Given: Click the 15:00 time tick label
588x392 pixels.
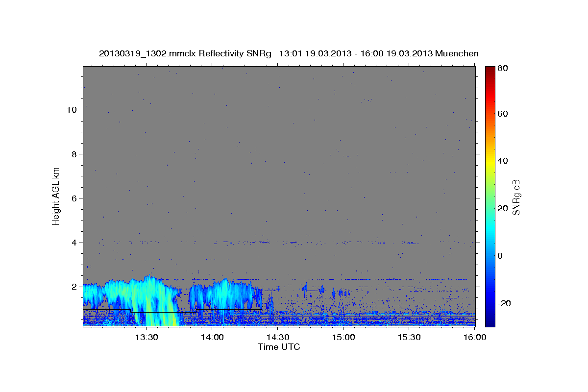Looking at the screenshot, I should click(x=343, y=338).
